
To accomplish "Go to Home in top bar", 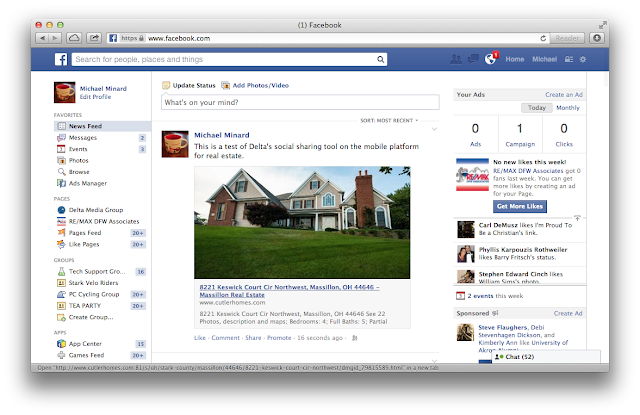I will (x=515, y=59).
